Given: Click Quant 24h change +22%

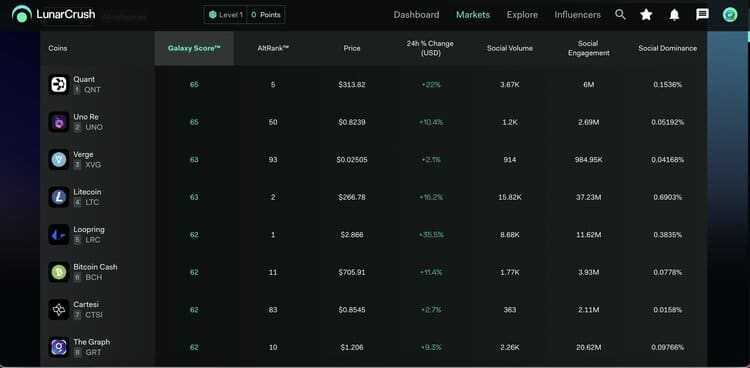Looking at the screenshot, I should [x=430, y=85].
